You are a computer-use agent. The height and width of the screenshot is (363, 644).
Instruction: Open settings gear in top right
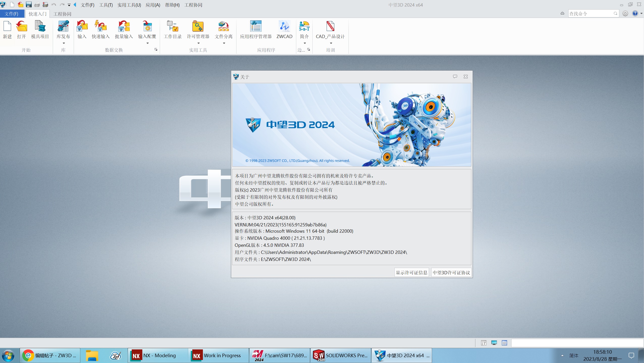pos(625,14)
